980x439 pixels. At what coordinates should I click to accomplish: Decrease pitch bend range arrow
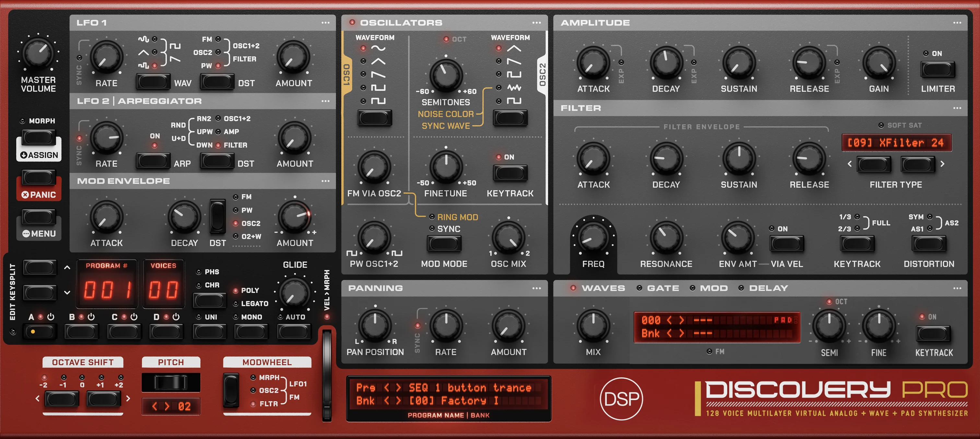pyautogui.click(x=155, y=407)
